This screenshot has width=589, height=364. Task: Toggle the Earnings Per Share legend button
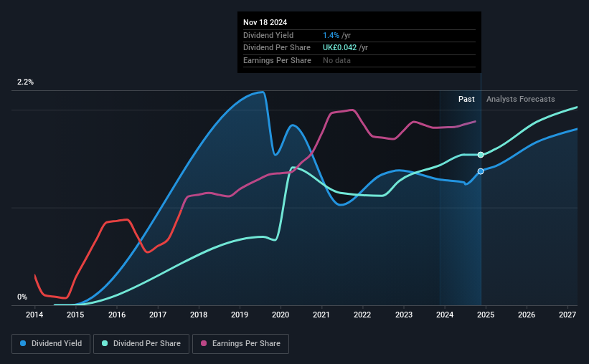point(240,344)
